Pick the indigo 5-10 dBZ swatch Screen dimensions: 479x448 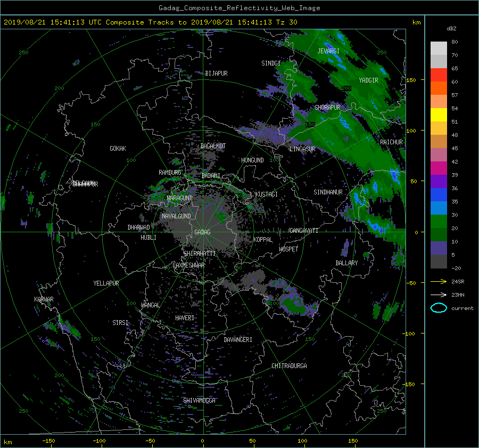[x=439, y=248]
